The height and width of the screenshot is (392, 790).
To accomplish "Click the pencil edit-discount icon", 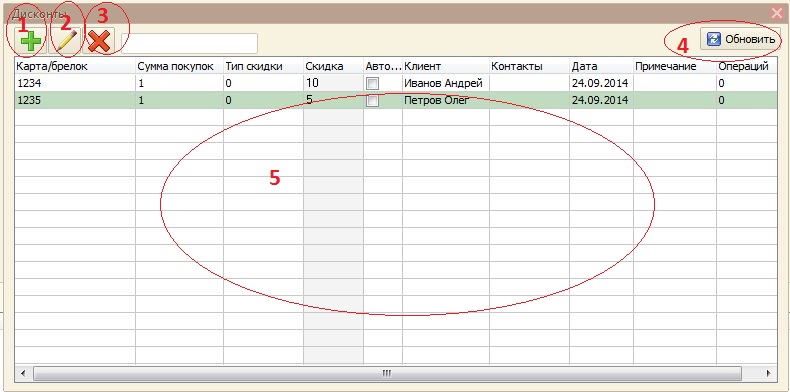I will 66,41.
